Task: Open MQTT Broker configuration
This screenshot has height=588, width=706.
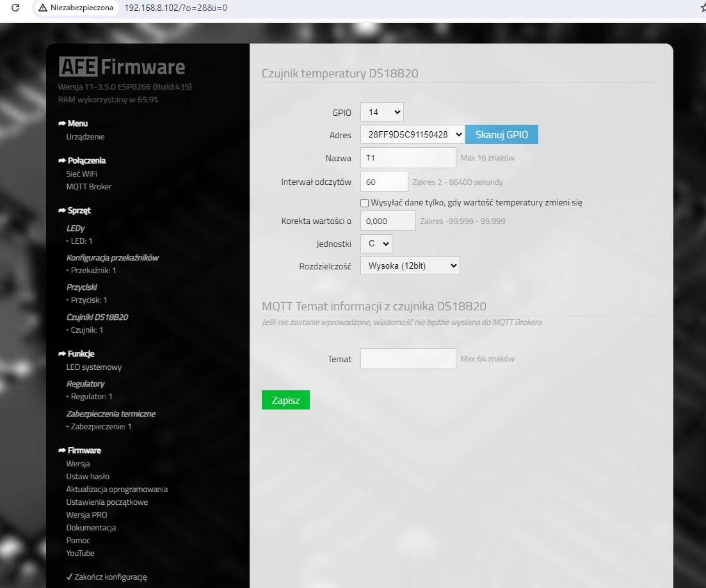Action: click(x=89, y=187)
